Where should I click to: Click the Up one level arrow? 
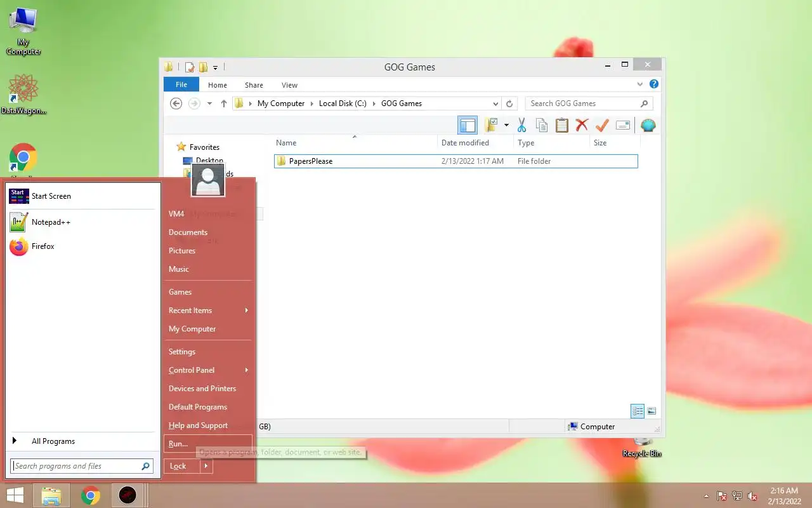(x=223, y=104)
